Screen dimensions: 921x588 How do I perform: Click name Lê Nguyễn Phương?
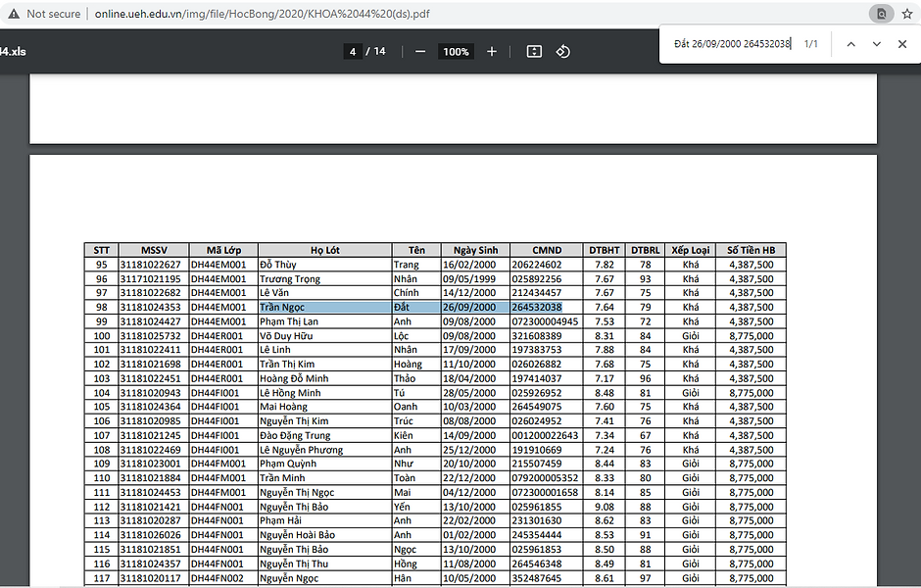click(302, 450)
